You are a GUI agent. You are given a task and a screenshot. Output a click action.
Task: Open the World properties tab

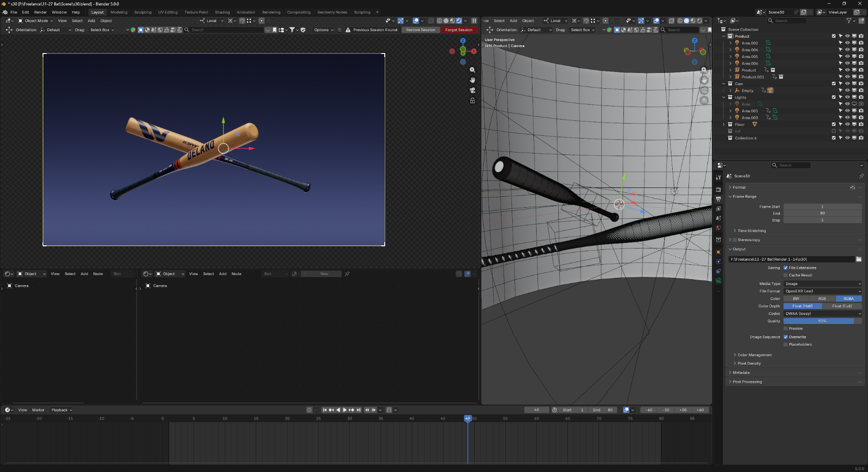tap(718, 228)
